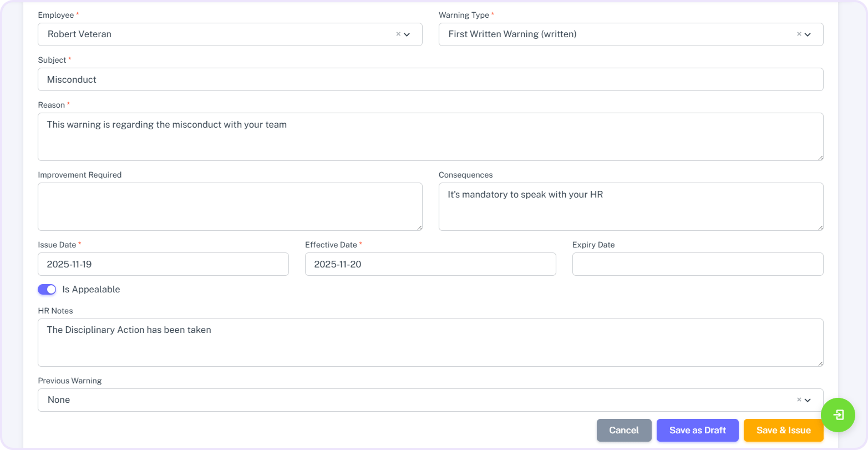Expand the Previous Warning dropdown chevron
The width and height of the screenshot is (868, 450).
tap(808, 400)
